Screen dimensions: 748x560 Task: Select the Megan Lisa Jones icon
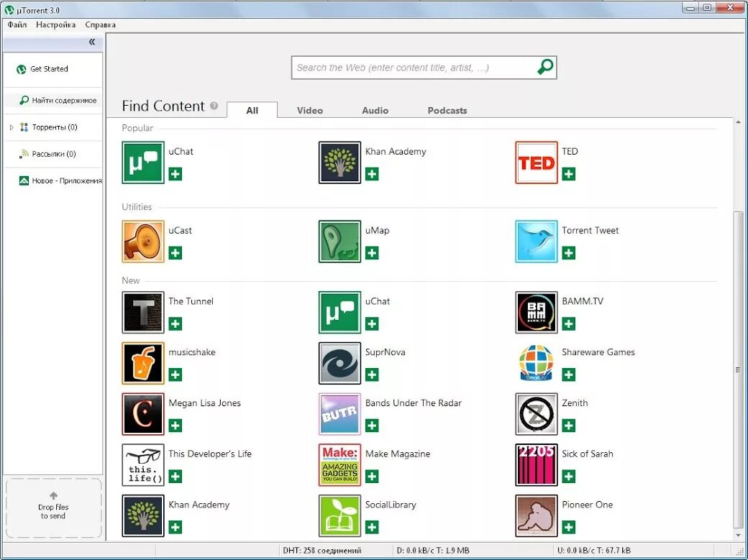pyautogui.click(x=143, y=414)
